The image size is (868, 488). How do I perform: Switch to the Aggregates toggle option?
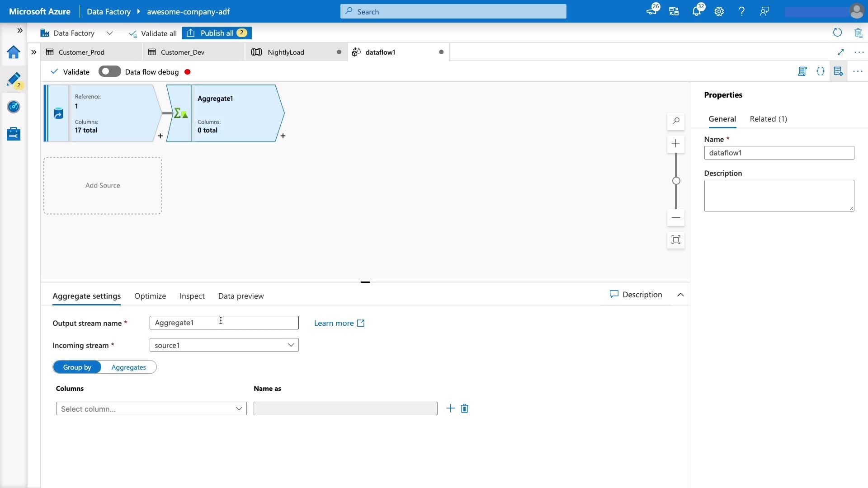[129, 367]
